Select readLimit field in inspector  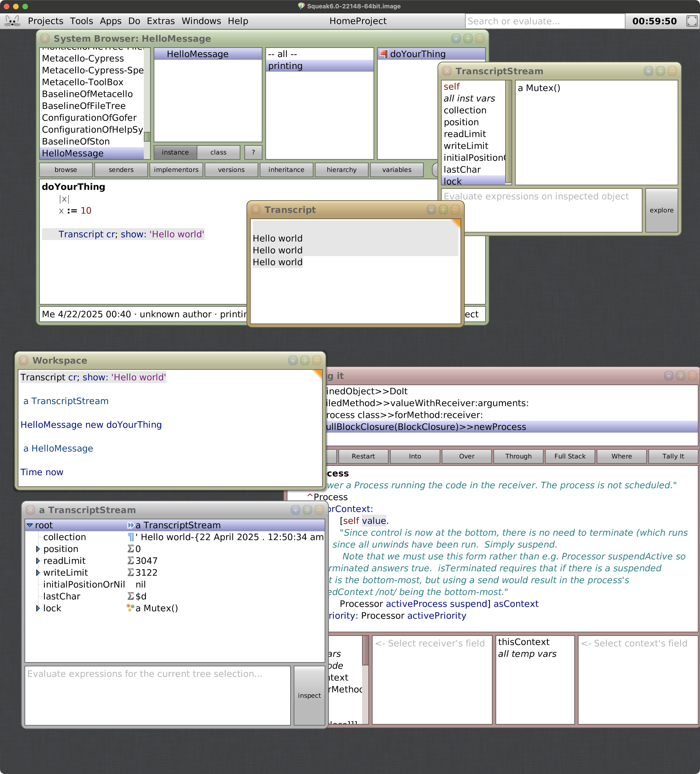tap(473, 134)
